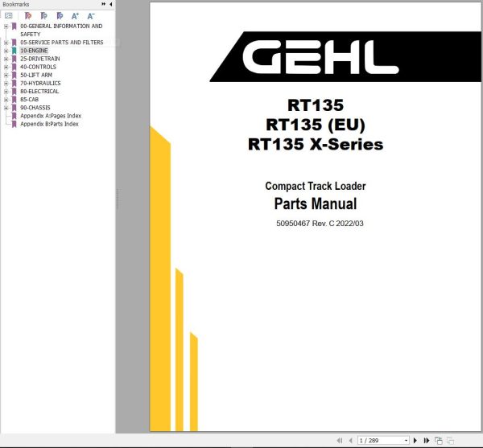Click the first purple-red bookmark toolbar icon
This screenshot has width=483, height=448.
point(28,16)
